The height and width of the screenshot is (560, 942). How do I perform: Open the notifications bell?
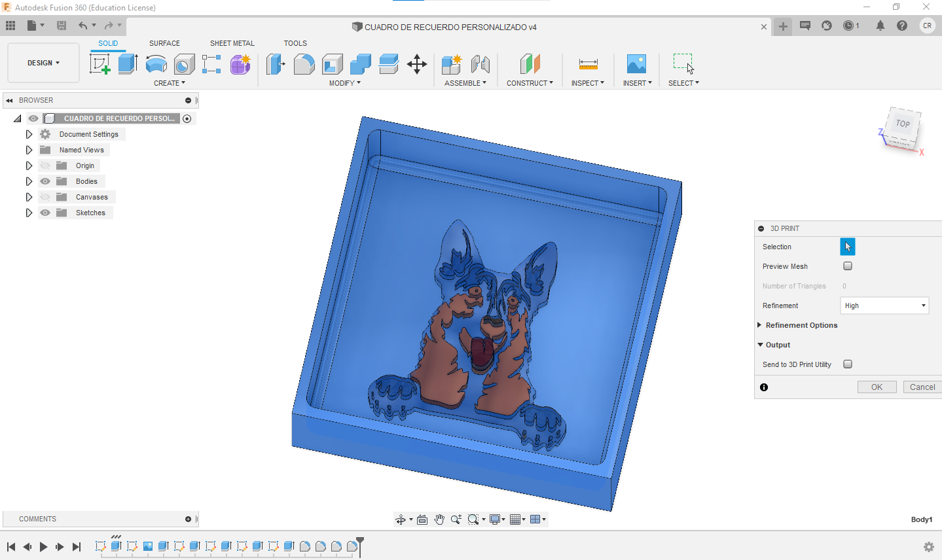(880, 26)
